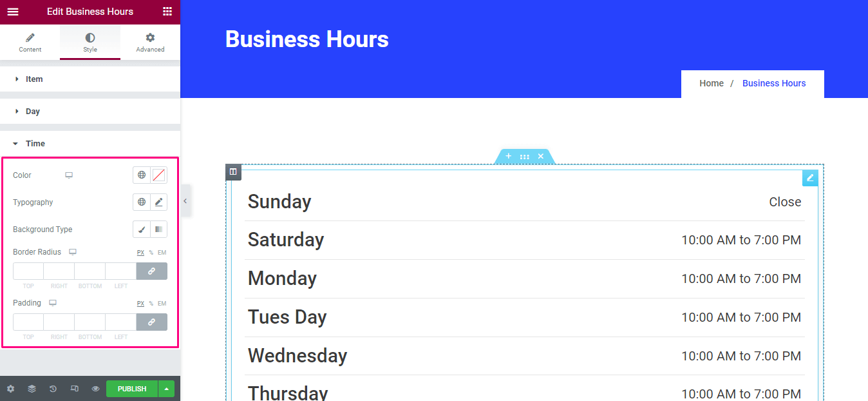Open the navigator layers icon
The image size is (868, 401).
coord(32,389)
